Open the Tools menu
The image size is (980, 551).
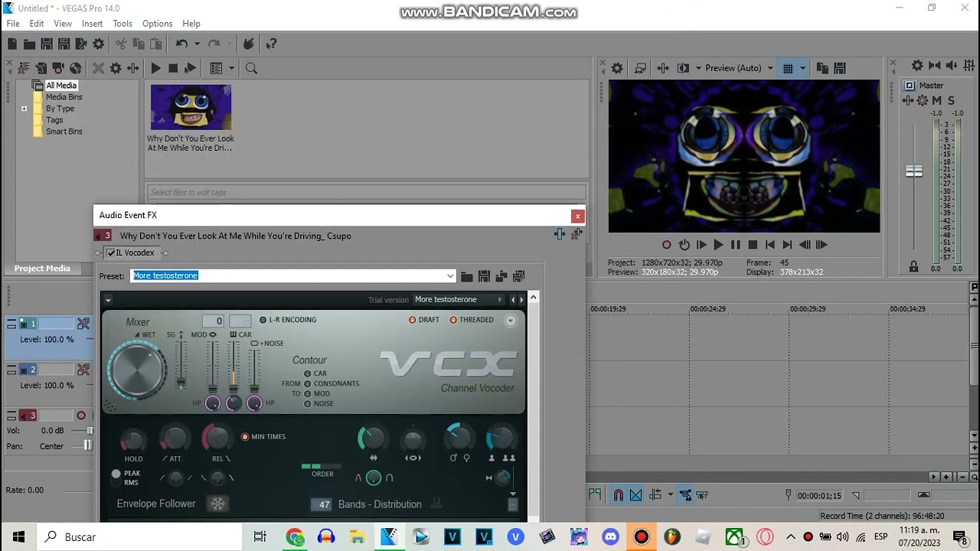[122, 24]
